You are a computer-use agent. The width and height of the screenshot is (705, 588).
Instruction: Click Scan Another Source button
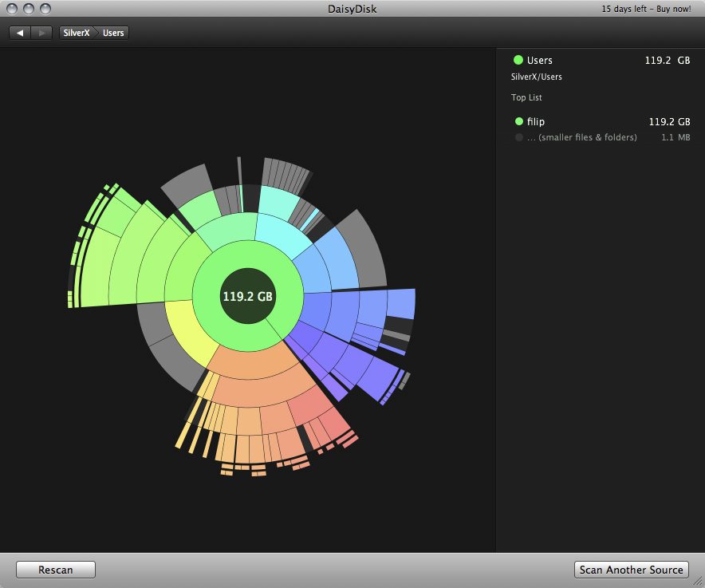click(632, 570)
